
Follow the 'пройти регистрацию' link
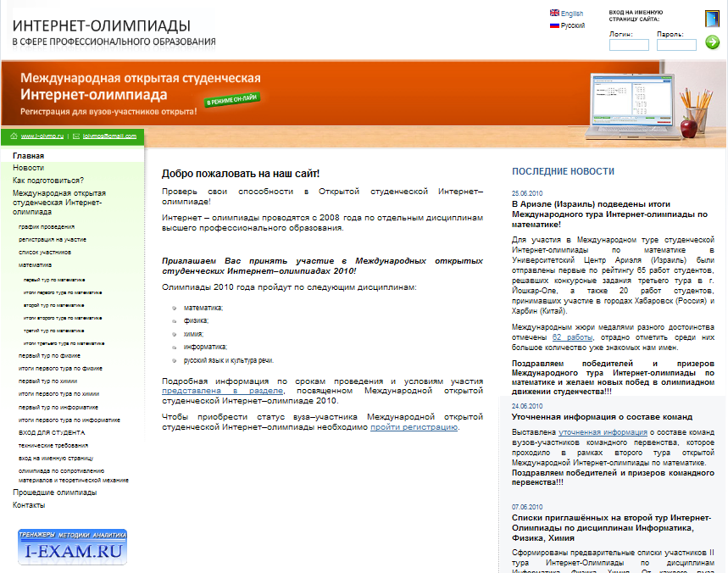tap(414, 427)
